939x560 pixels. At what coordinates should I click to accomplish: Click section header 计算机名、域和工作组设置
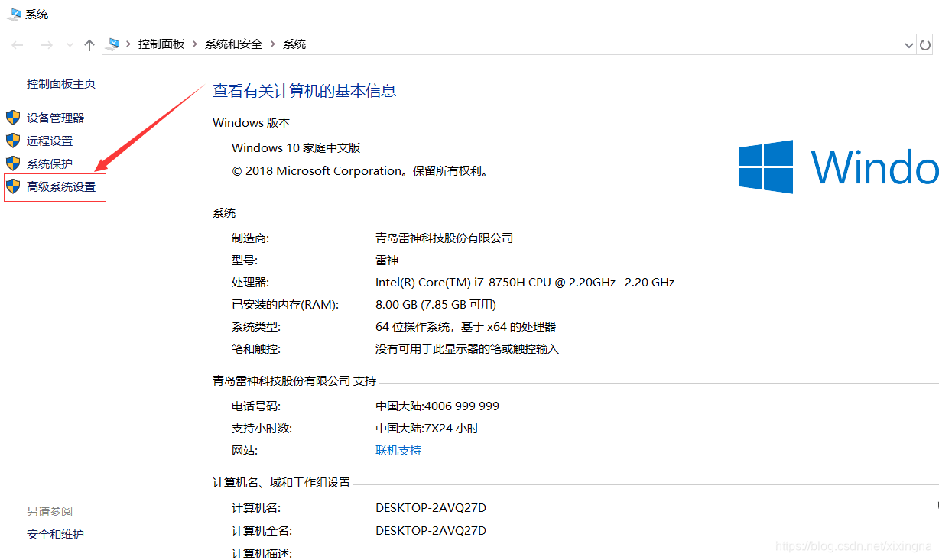[281, 482]
